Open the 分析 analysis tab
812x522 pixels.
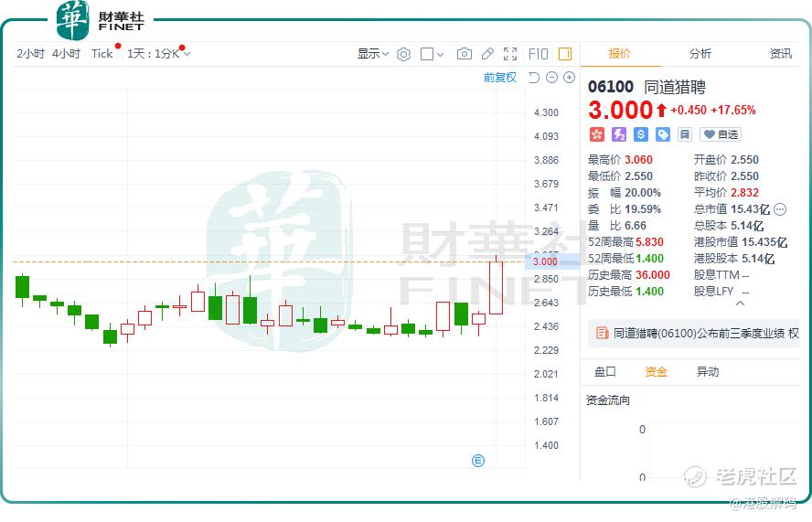coord(700,54)
